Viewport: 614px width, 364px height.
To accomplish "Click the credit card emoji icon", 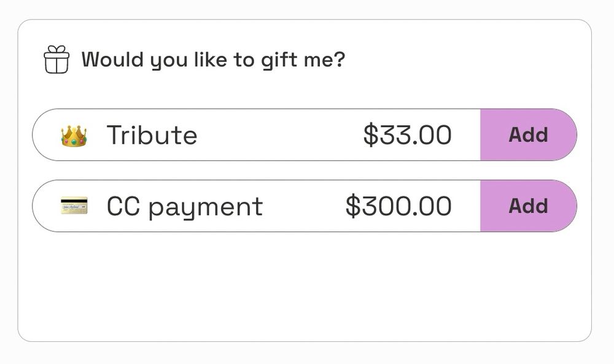I will [74, 206].
